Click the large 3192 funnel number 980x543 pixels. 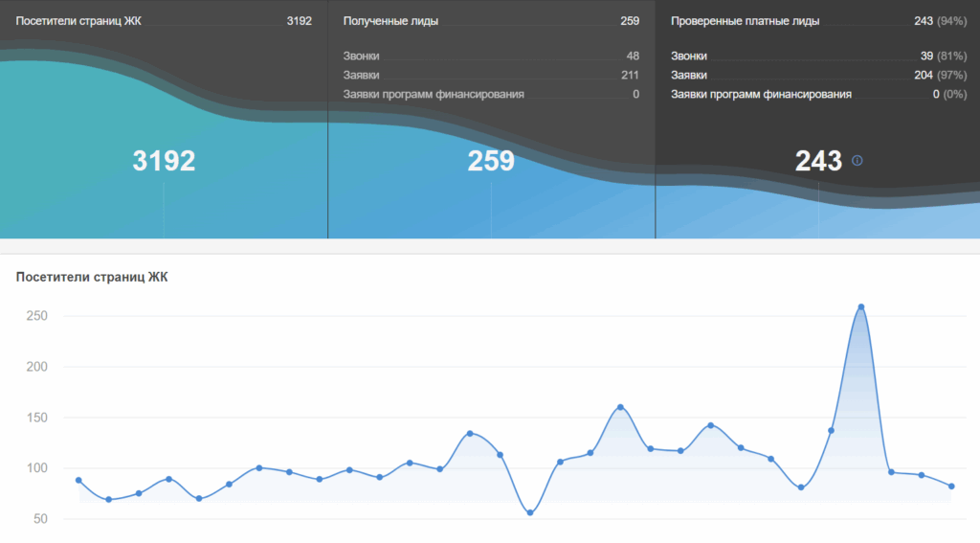[x=164, y=161]
